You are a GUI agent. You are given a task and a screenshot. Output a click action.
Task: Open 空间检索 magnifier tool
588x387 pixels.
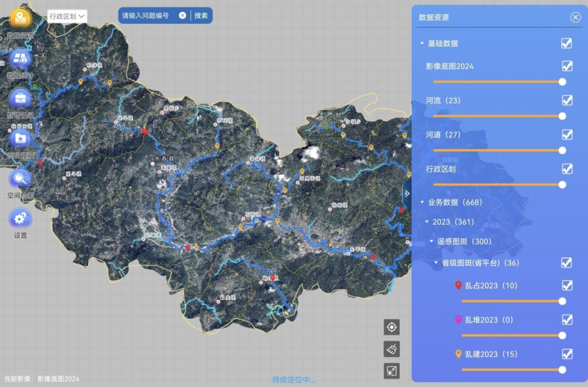pos(21,178)
